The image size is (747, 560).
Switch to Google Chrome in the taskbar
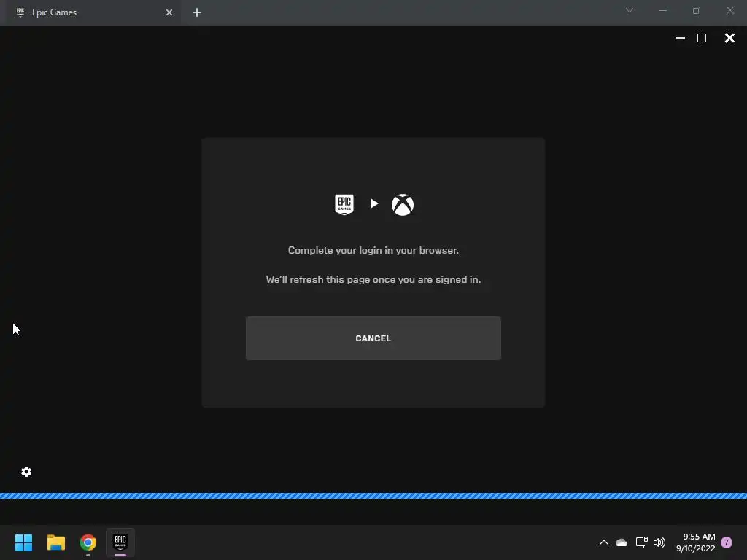pos(88,542)
